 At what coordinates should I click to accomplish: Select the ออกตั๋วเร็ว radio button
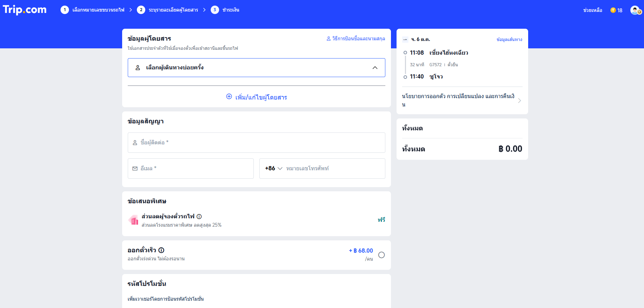tap(381, 255)
